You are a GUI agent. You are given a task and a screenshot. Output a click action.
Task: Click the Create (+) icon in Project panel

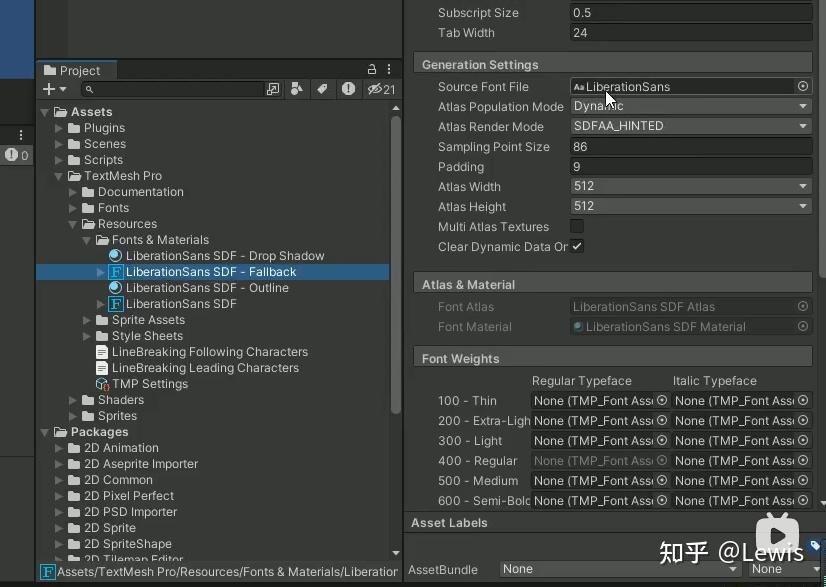click(50, 90)
